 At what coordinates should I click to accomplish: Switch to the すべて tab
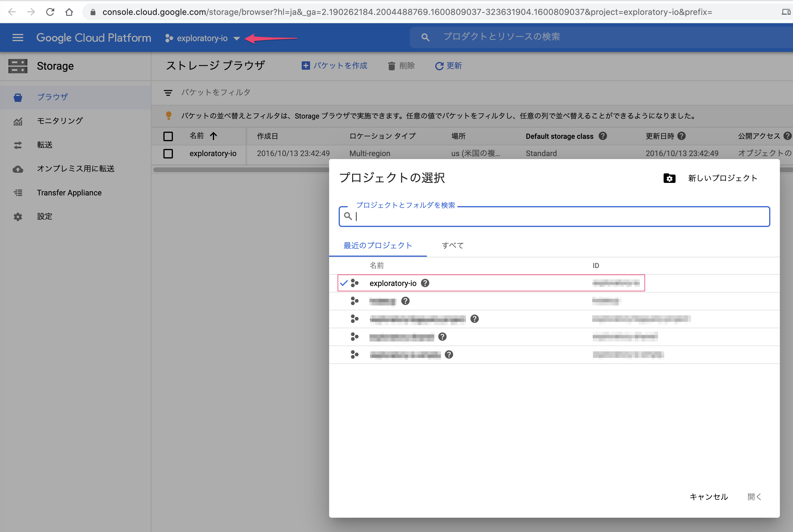click(x=453, y=245)
